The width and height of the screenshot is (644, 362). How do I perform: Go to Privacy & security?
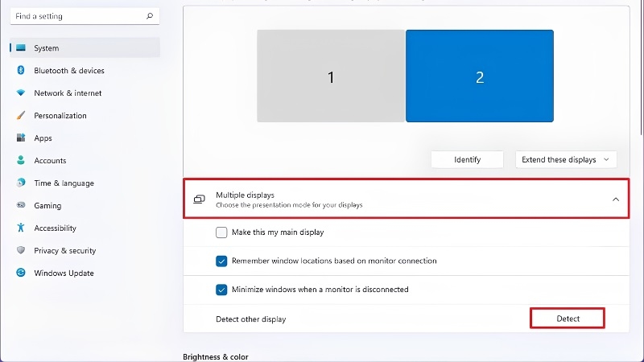click(65, 251)
